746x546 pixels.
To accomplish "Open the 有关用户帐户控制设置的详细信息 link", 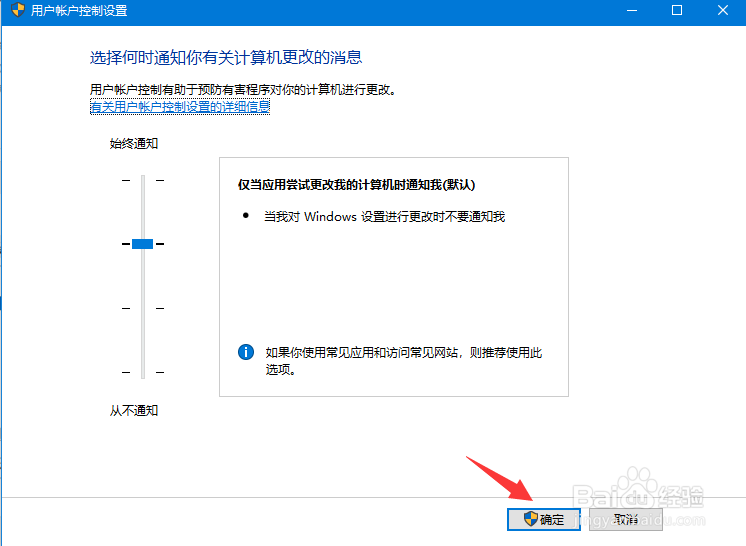I will coord(180,107).
